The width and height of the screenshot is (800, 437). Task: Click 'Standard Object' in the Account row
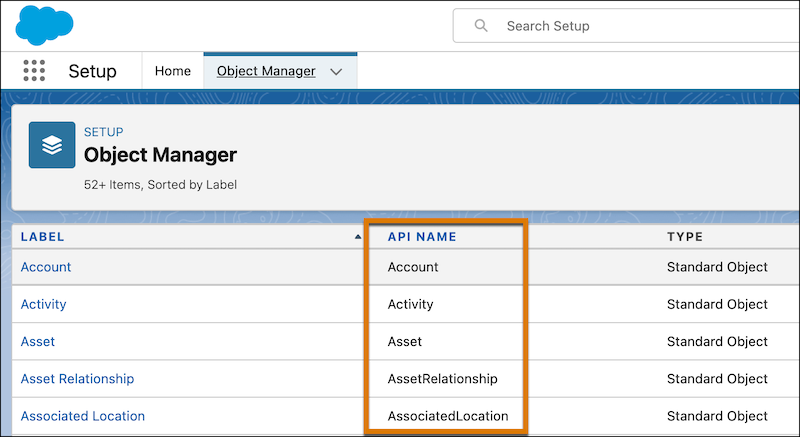717,267
